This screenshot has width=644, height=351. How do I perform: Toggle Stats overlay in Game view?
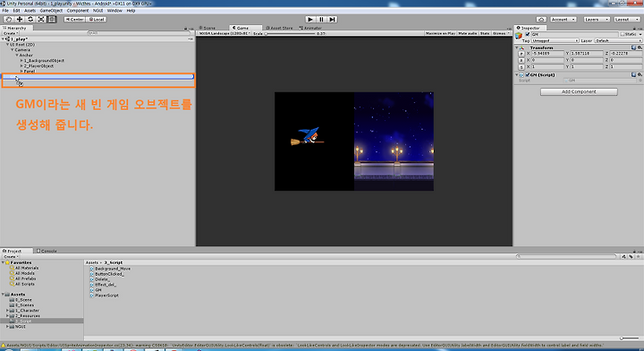(x=485, y=33)
